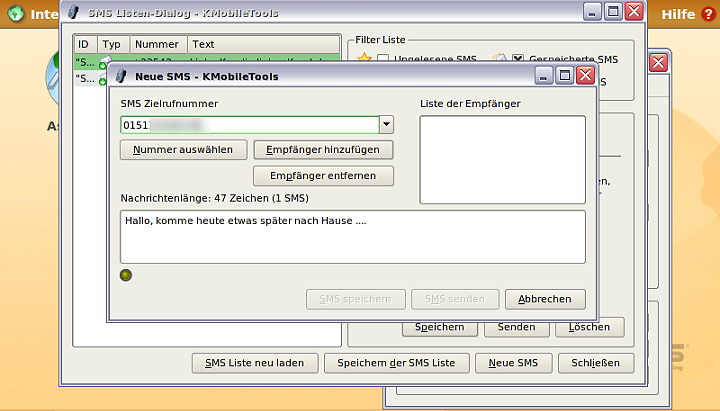Click the globe icon at top-left of background window
This screenshot has height=411, width=720.
point(16,13)
